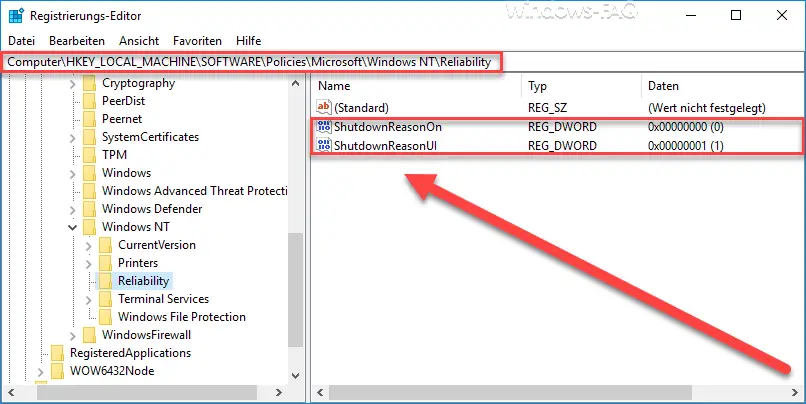This screenshot has width=806, height=404.
Task: Click the WindowsFirewall folder icon
Action: (89, 335)
